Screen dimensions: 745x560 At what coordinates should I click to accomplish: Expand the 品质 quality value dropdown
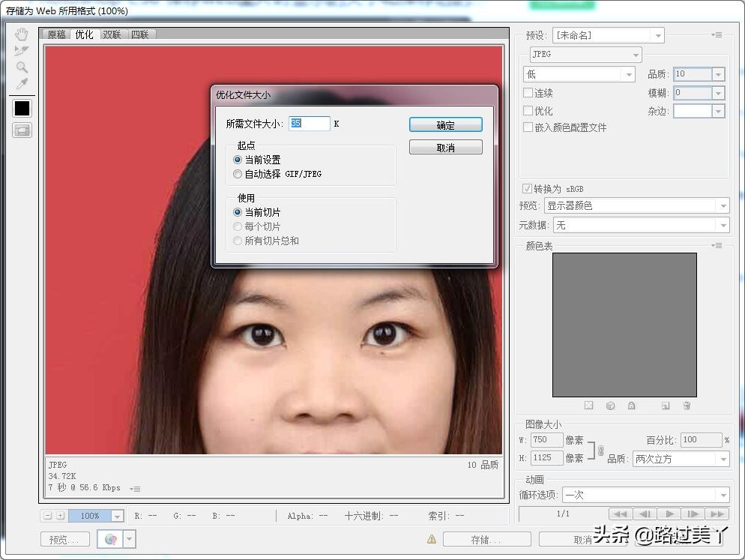[x=718, y=74]
